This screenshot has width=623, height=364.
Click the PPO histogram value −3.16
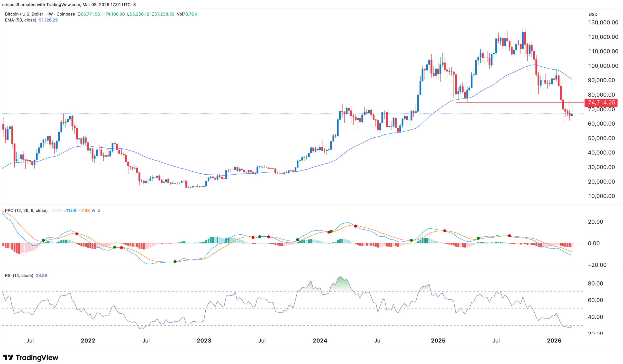[x=56, y=211]
